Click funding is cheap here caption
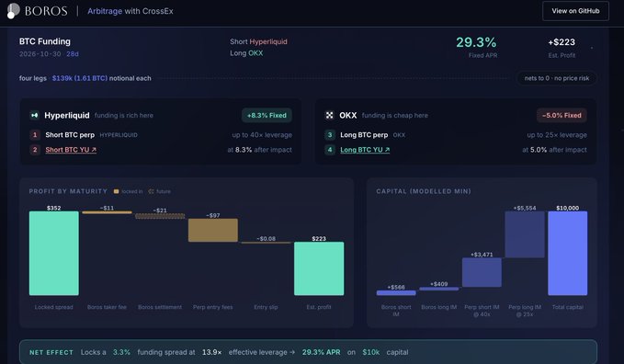This screenshot has width=624, height=364. pyautogui.click(x=395, y=116)
